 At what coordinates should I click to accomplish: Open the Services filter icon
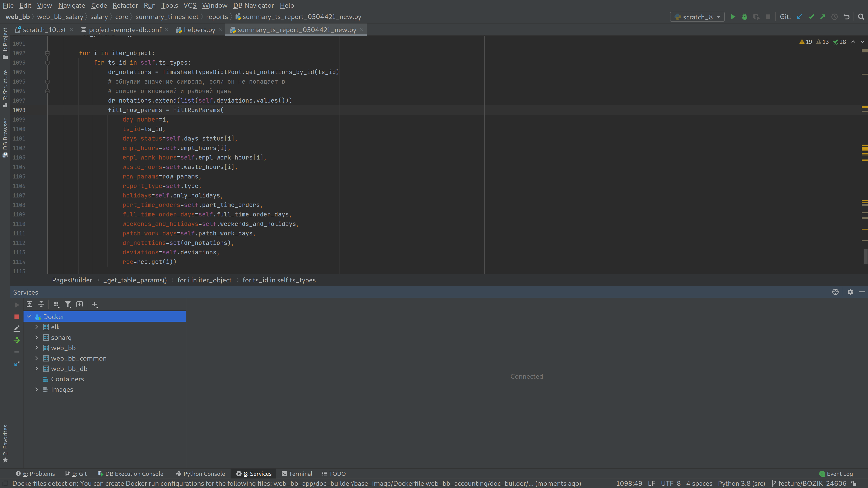point(68,305)
